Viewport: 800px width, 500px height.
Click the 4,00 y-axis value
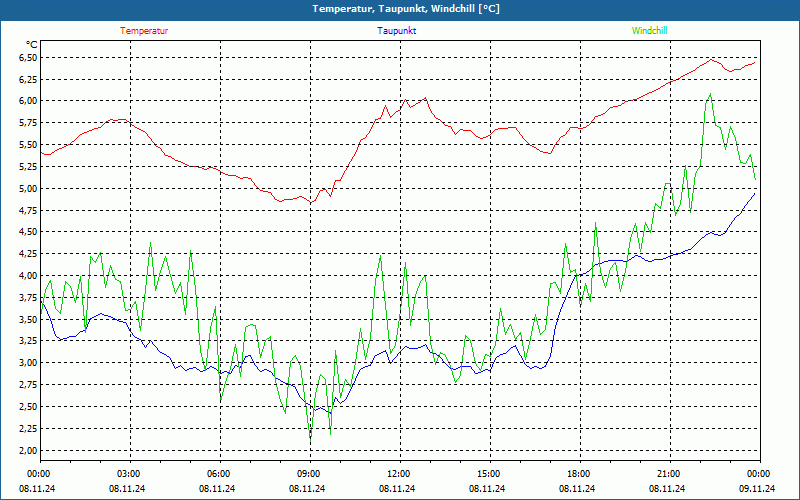(x=28, y=276)
